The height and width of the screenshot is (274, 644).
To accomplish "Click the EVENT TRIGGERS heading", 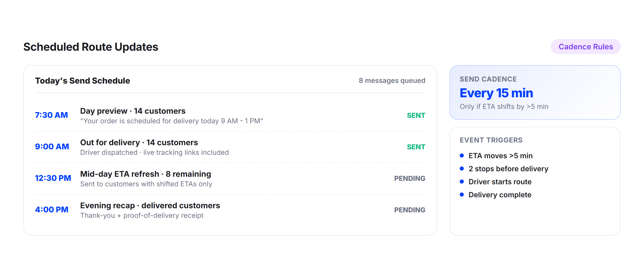I will tap(491, 140).
